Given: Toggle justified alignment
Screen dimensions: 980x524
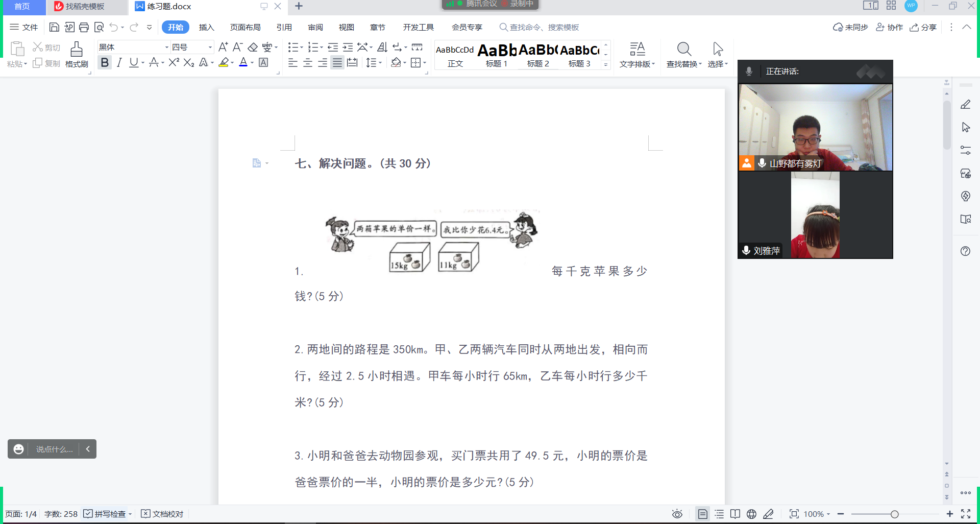Looking at the screenshot, I should click(x=337, y=63).
